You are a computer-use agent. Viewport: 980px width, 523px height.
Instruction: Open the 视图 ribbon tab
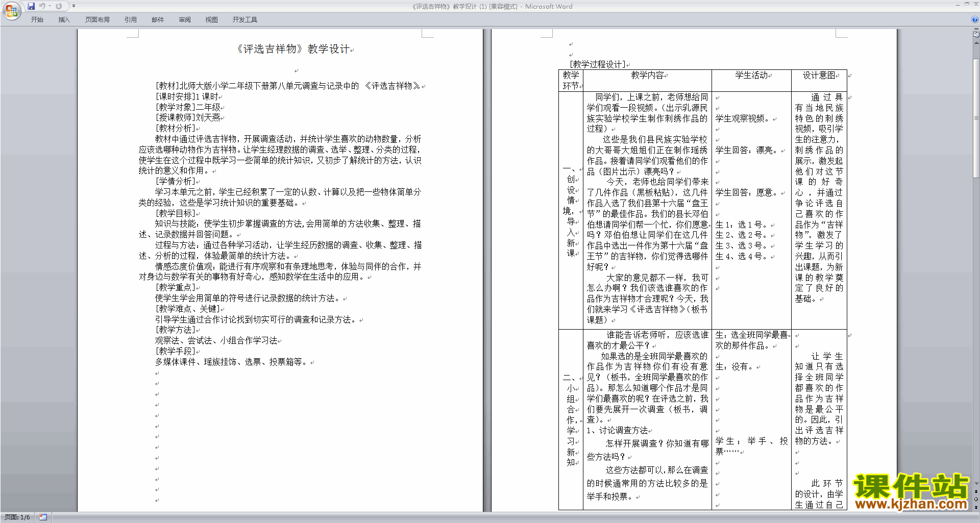pos(212,19)
